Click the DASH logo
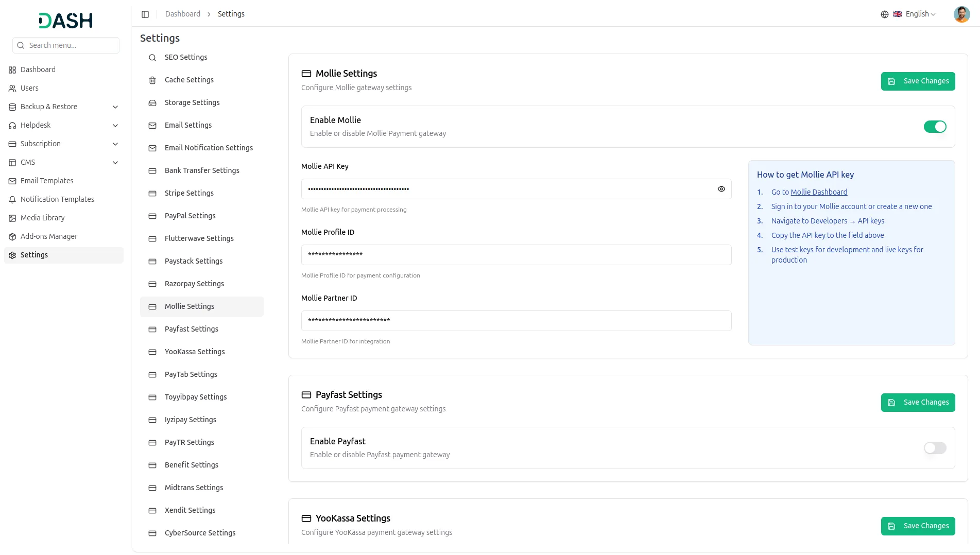The width and height of the screenshot is (980, 555). click(x=66, y=21)
